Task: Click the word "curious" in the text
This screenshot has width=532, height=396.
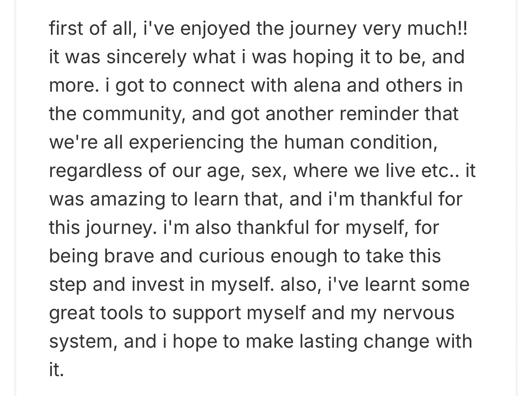Action: (x=231, y=256)
